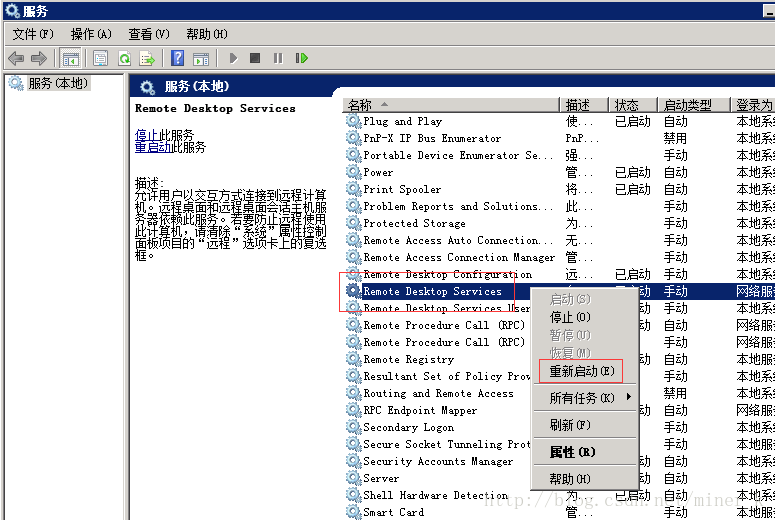Select the Print Spooler service row

pyautogui.click(x=402, y=189)
